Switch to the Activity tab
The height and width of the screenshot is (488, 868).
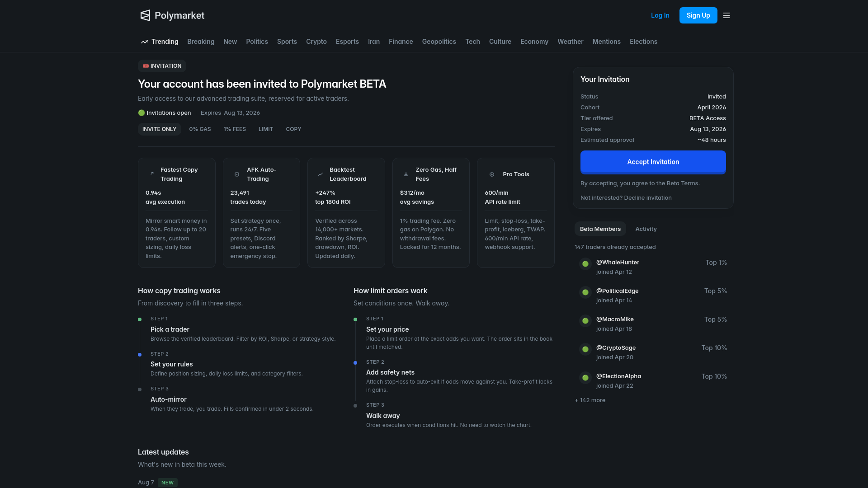646,229
